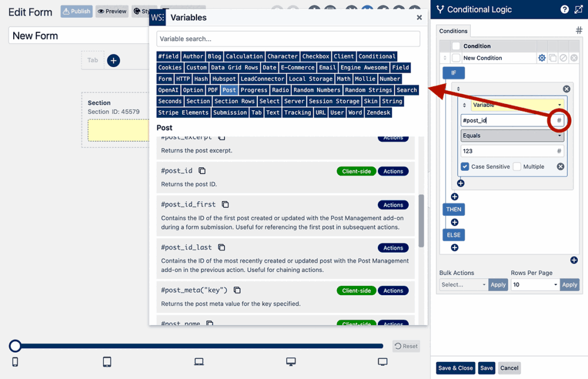Image resolution: width=588 pixels, height=379 pixels.
Task: Open the Variable type dropdown
Action: (x=517, y=105)
